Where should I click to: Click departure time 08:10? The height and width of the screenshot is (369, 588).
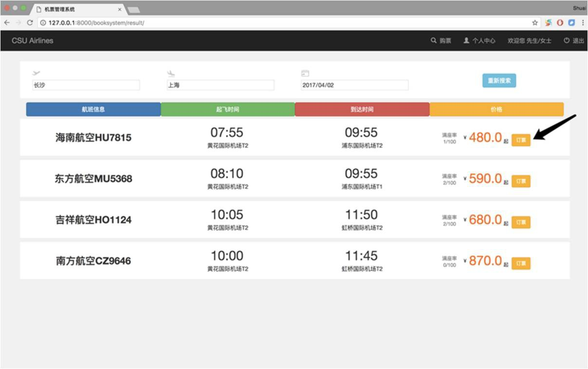pyautogui.click(x=227, y=174)
